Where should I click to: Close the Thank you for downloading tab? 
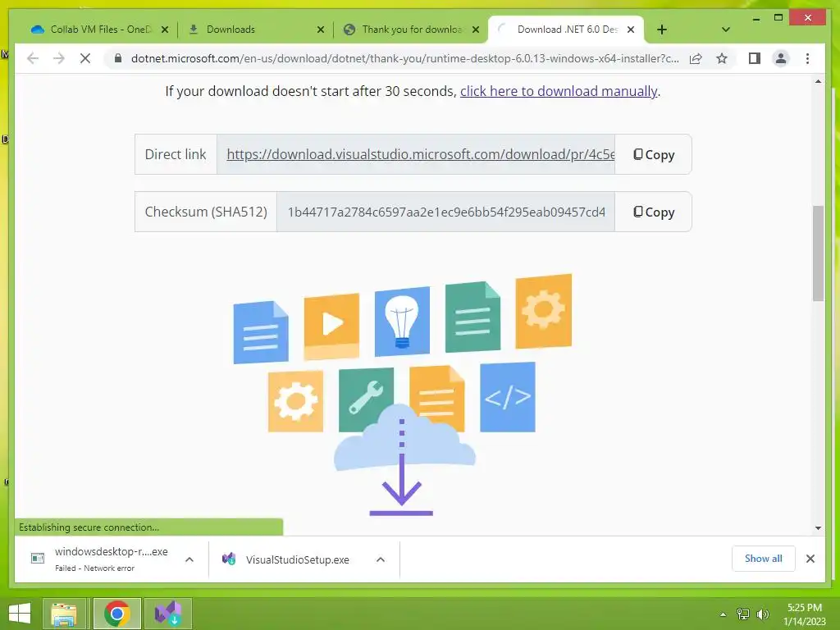[x=476, y=30]
